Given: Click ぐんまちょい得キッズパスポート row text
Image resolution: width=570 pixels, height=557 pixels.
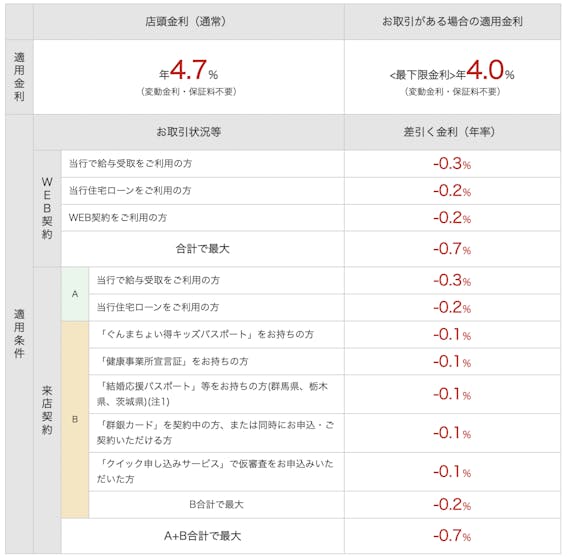Looking at the screenshot, I should click(206, 334).
